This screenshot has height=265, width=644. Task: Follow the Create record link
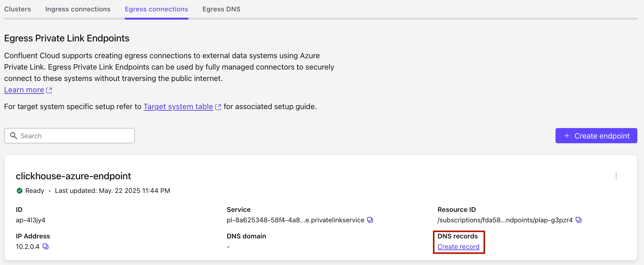pos(458,247)
